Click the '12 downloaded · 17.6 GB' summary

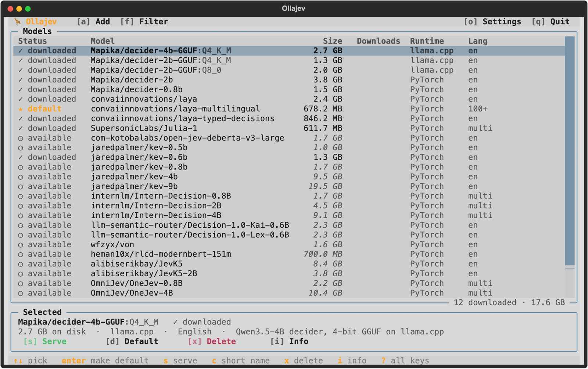[509, 303]
